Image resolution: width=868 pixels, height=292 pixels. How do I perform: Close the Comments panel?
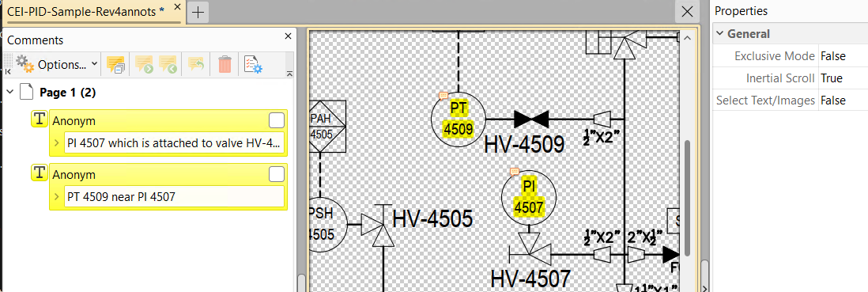tap(287, 36)
